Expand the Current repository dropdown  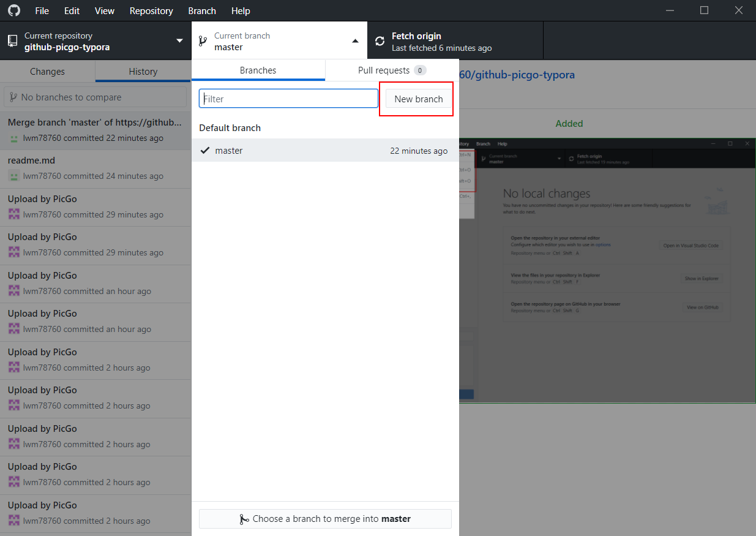point(95,41)
